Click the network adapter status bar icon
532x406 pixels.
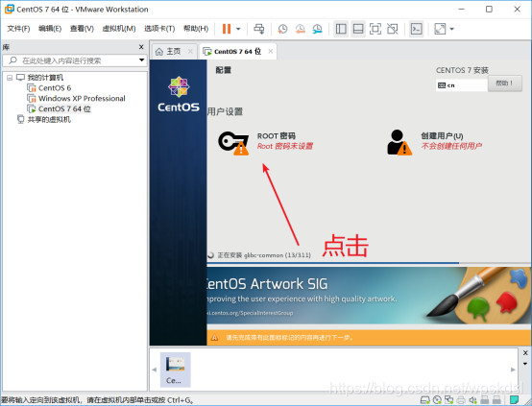448,400
